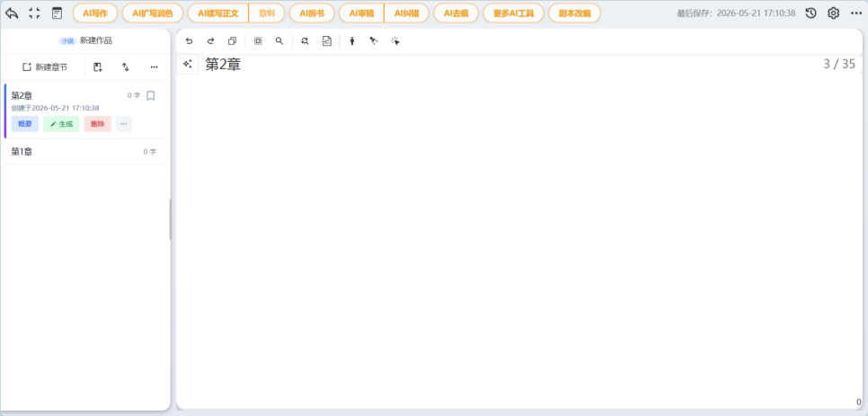868x416 pixels.
Task: Select 第1章 in the chapter list
Action: [x=84, y=152]
